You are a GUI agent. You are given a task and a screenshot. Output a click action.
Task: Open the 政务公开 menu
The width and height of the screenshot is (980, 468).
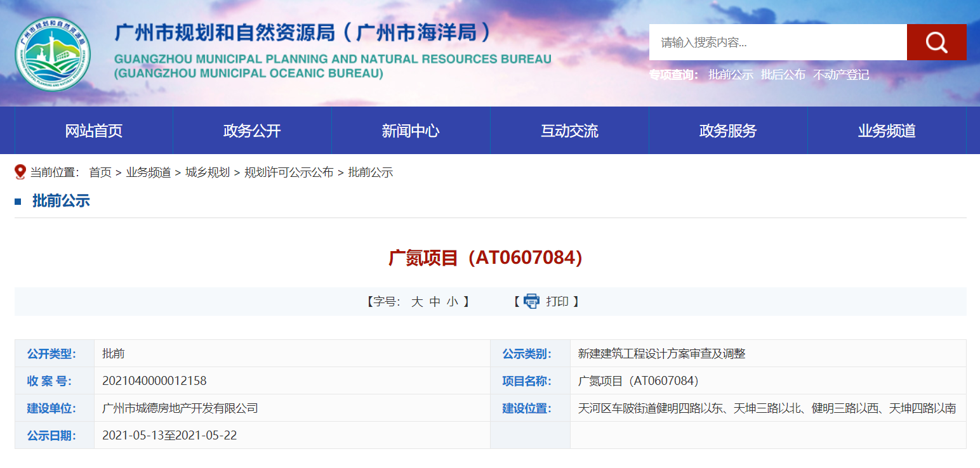click(252, 131)
